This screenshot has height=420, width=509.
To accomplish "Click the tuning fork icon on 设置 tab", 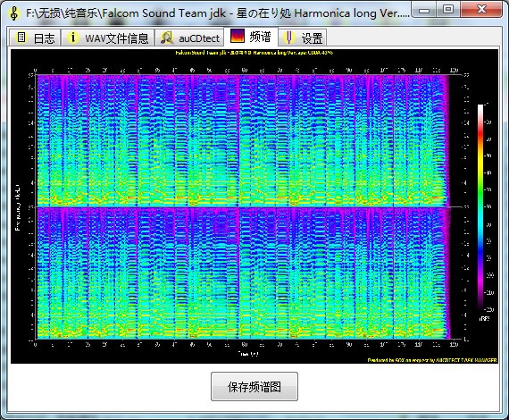I will pyautogui.click(x=288, y=38).
